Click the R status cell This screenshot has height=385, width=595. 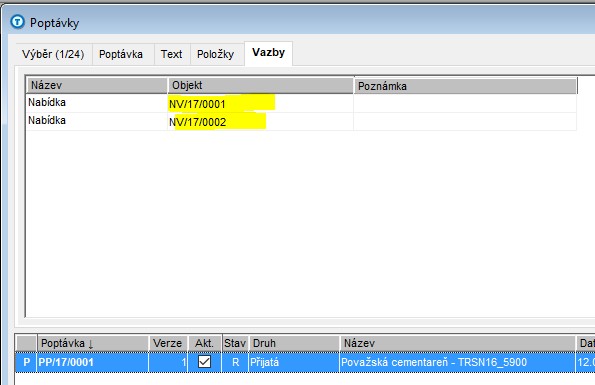235,362
